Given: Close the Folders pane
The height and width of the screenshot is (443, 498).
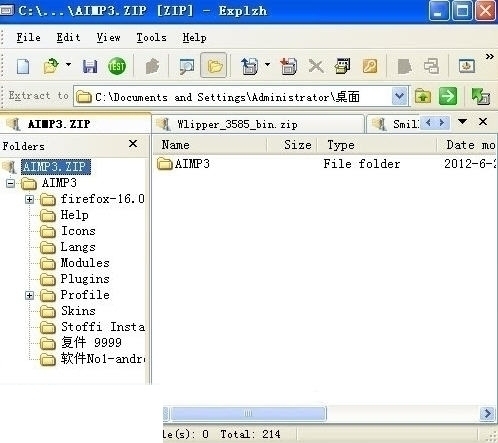Looking at the screenshot, I should coord(133,144).
